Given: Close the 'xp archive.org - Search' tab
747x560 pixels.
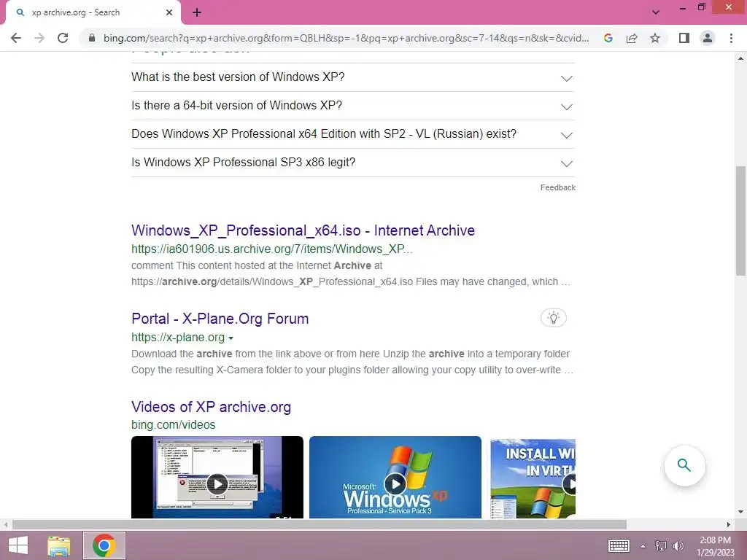Looking at the screenshot, I should [169, 12].
